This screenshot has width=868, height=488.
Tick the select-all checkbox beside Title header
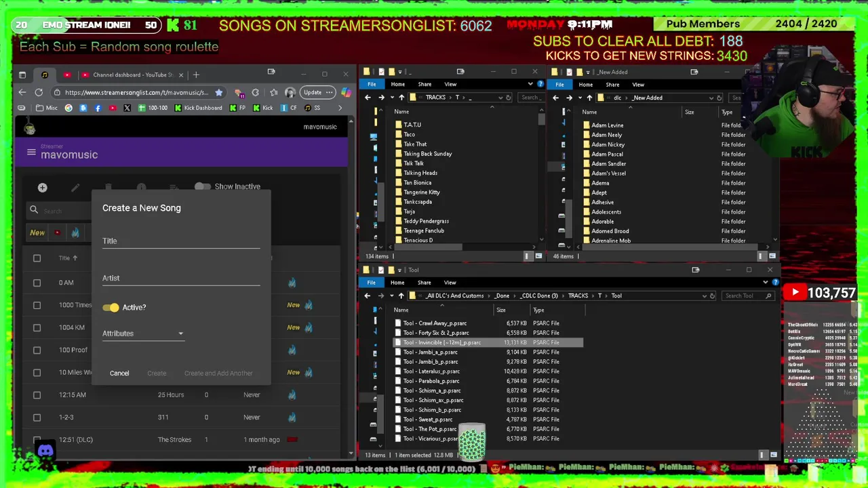[x=37, y=258]
